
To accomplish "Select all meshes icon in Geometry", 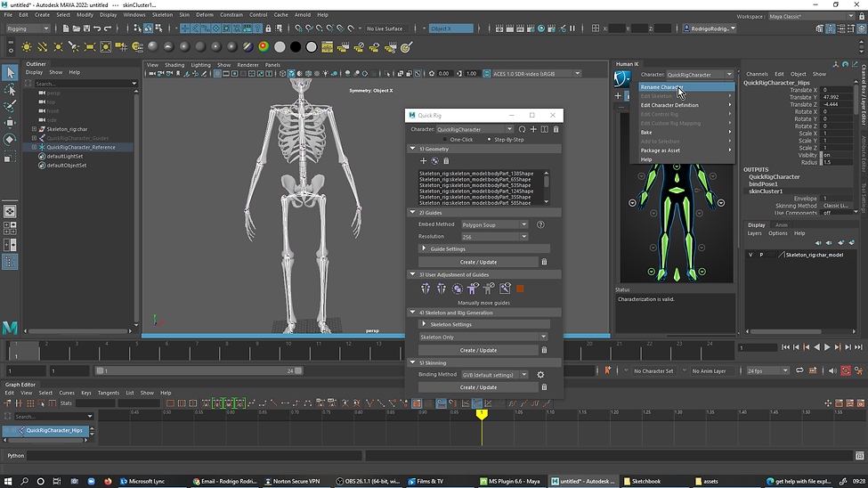I will click(x=434, y=160).
